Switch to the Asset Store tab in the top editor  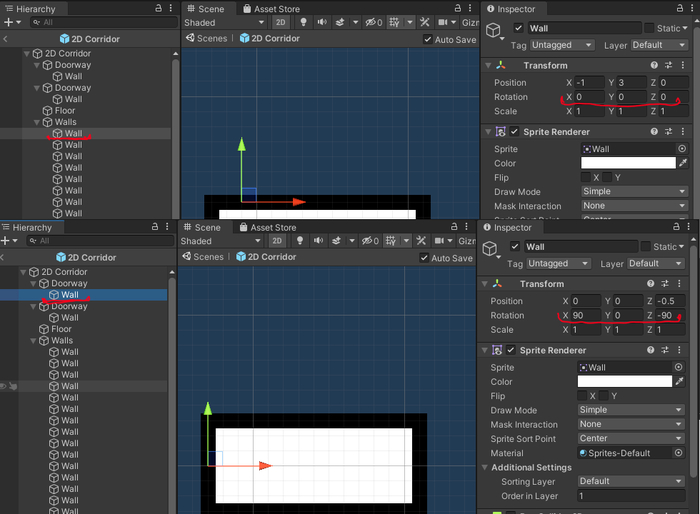pos(276,9)
